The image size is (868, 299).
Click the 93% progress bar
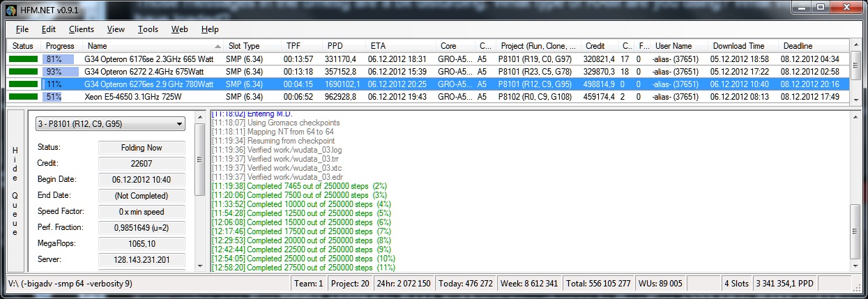[61, 71]
